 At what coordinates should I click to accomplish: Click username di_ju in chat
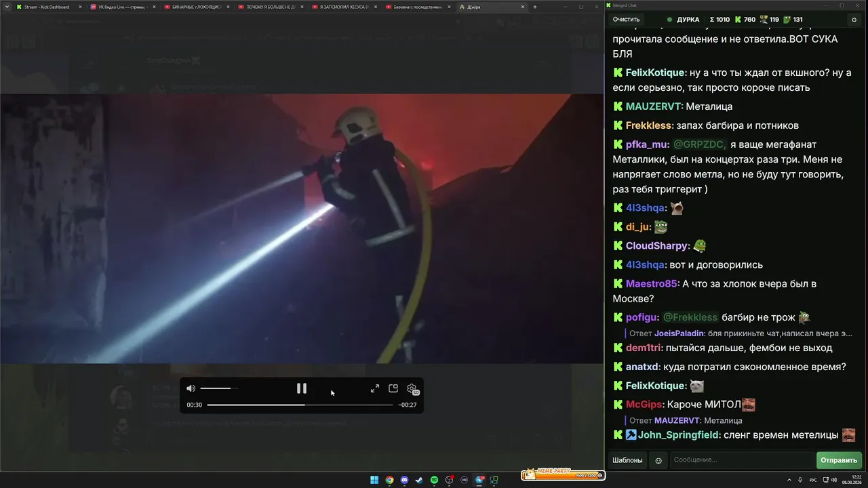[637, 227]
